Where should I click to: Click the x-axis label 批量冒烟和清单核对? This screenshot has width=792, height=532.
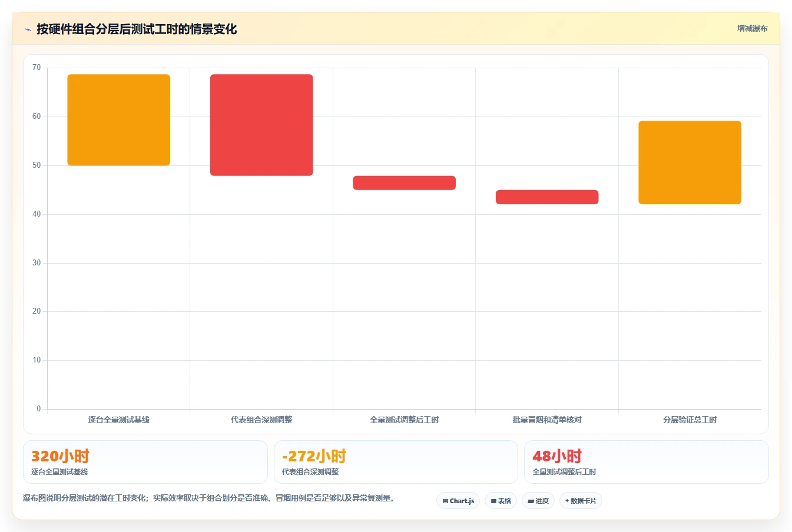tap(547, 420)
